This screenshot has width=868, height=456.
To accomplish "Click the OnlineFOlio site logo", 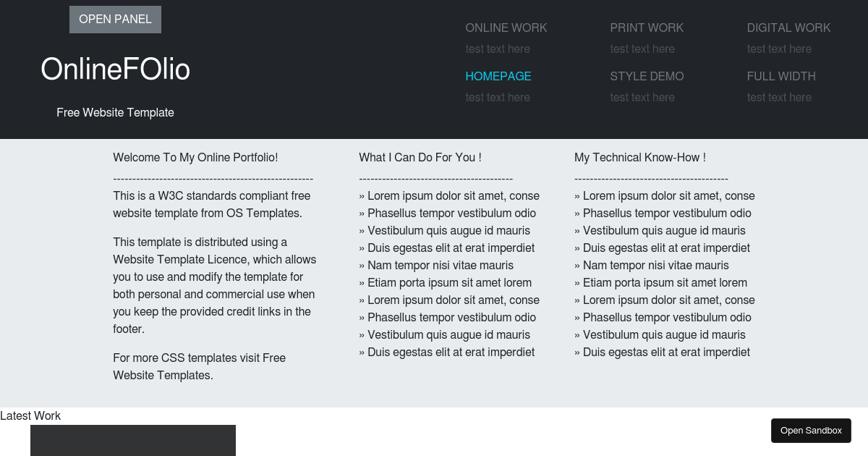I will [x=115, y=69].
